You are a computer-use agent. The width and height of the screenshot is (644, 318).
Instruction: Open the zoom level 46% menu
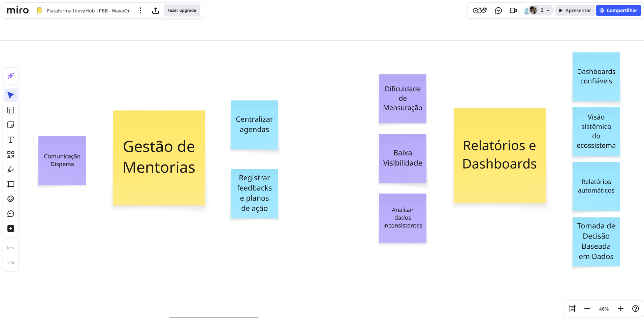pos(604,309)
